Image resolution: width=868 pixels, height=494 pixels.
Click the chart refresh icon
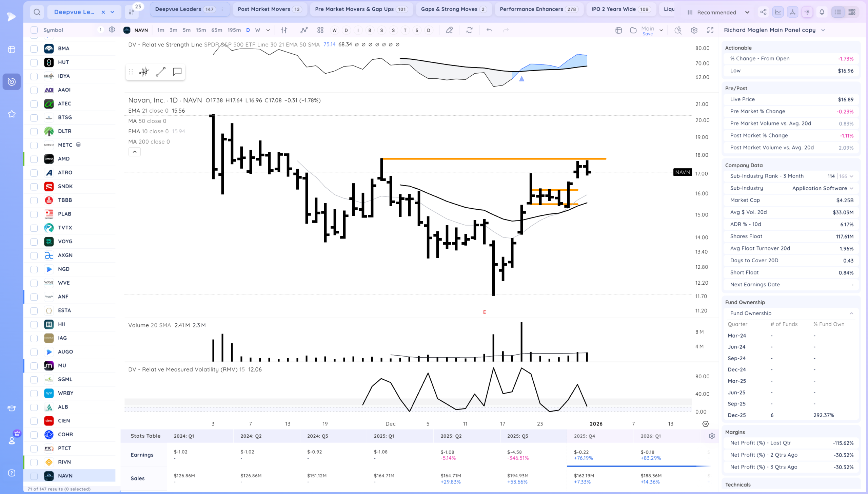469,30
